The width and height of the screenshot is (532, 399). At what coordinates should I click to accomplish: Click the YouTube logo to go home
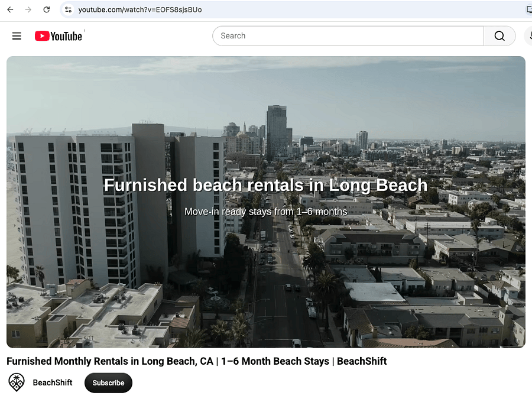[x=59, y=36]
